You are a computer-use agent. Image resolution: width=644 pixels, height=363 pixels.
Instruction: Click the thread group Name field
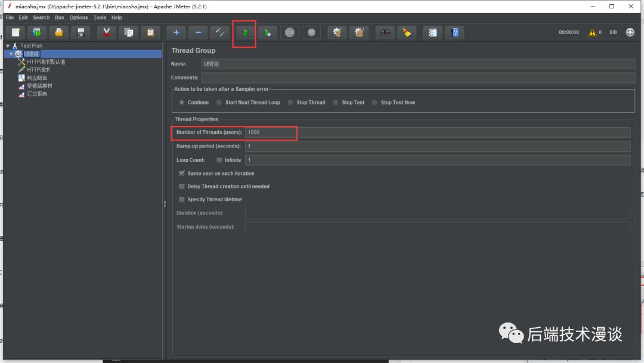coord(419,64)
